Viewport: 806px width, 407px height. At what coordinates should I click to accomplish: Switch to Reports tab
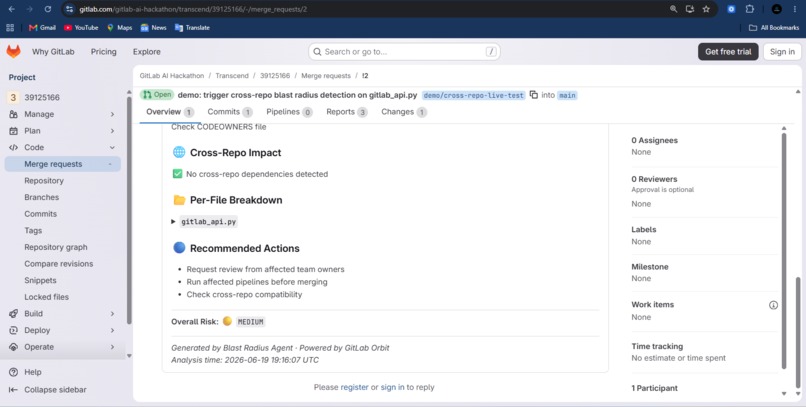coord(346,112)
